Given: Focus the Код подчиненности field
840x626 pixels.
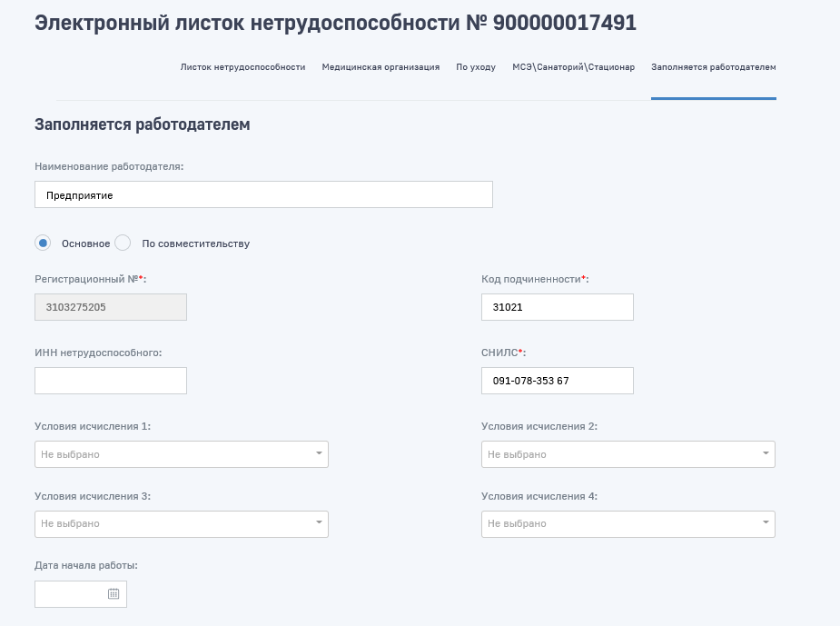Looking at the screenshot, I should click(x=557, y=307).
